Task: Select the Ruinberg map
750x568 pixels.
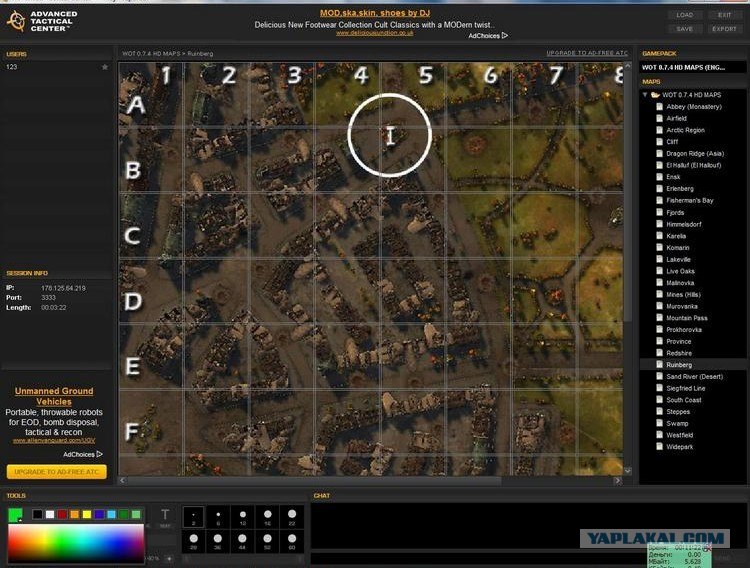Action: [679, 365]
